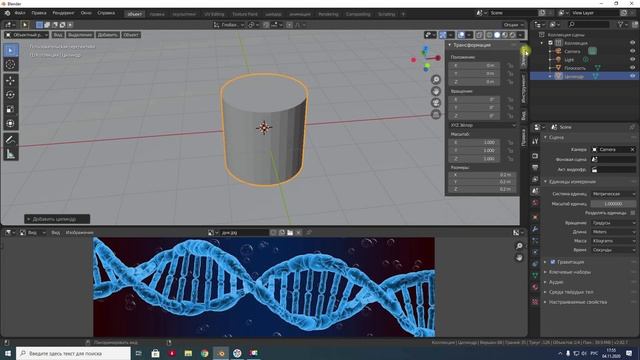This screenshot has width=640, height=360.
Task: Hide the Light object in outliner
Action: coord(632,60)
